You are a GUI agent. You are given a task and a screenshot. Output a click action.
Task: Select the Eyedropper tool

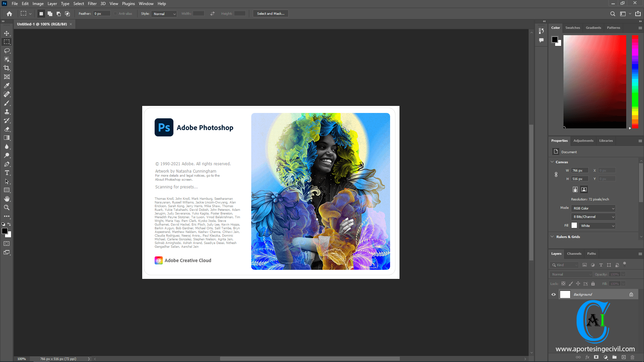tap(7, 85)
